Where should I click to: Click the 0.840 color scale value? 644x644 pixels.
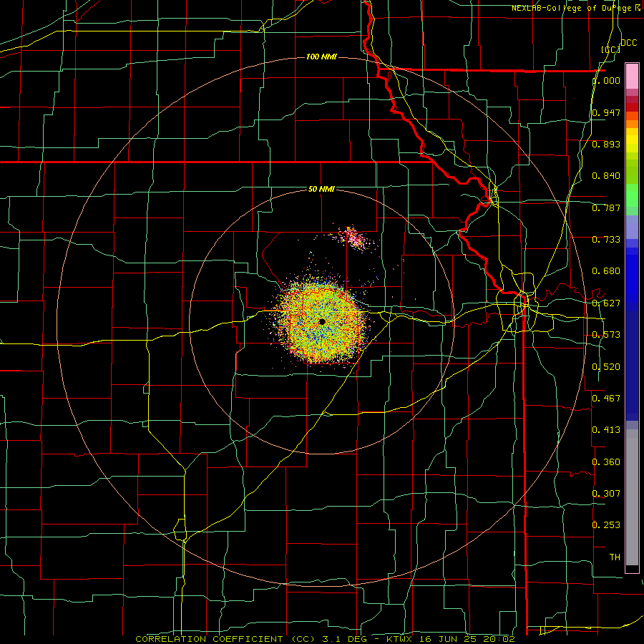(606, 176)
